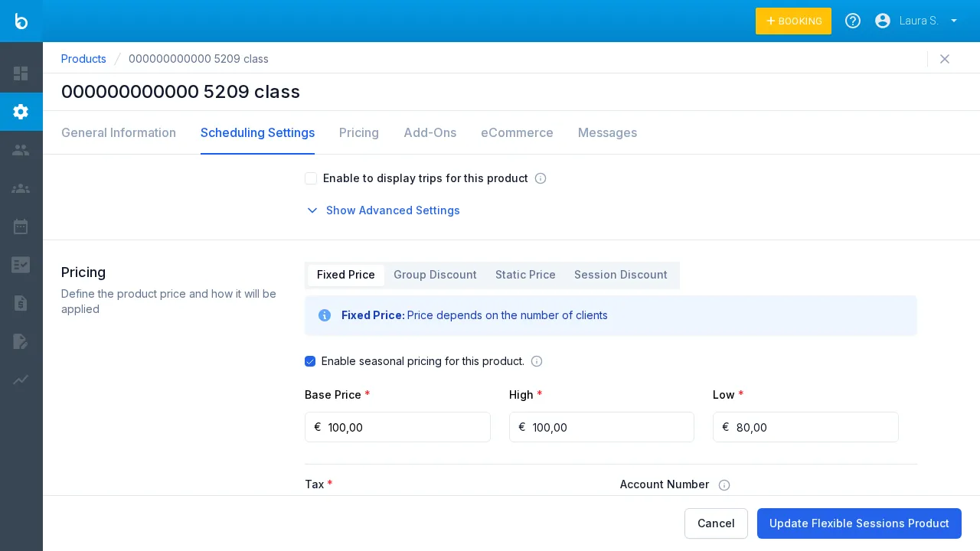Select the Group Discount pricing mode
This screenshot has height=551, width=980.
pyautogui.click(x=435, y=275)
